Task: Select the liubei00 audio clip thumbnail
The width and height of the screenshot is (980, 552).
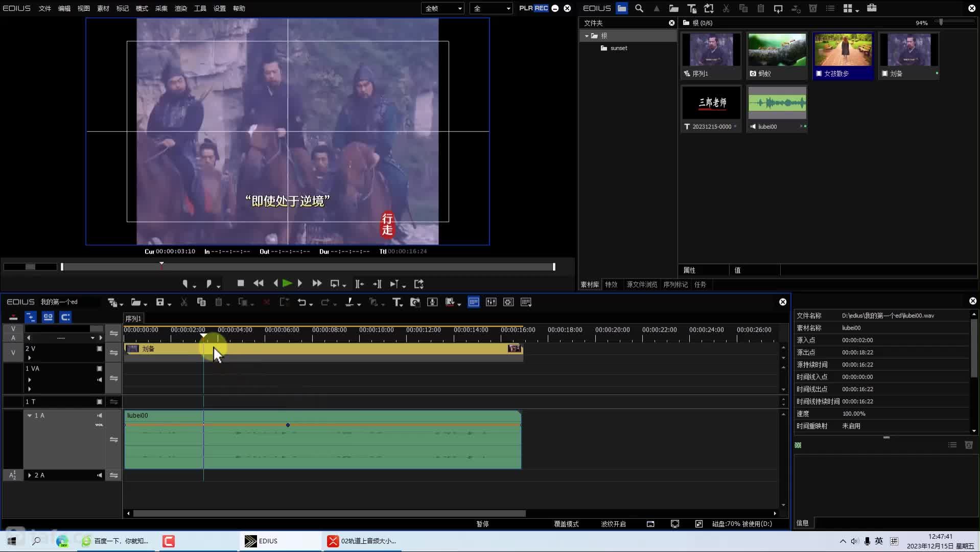Action: pos(777,109)
